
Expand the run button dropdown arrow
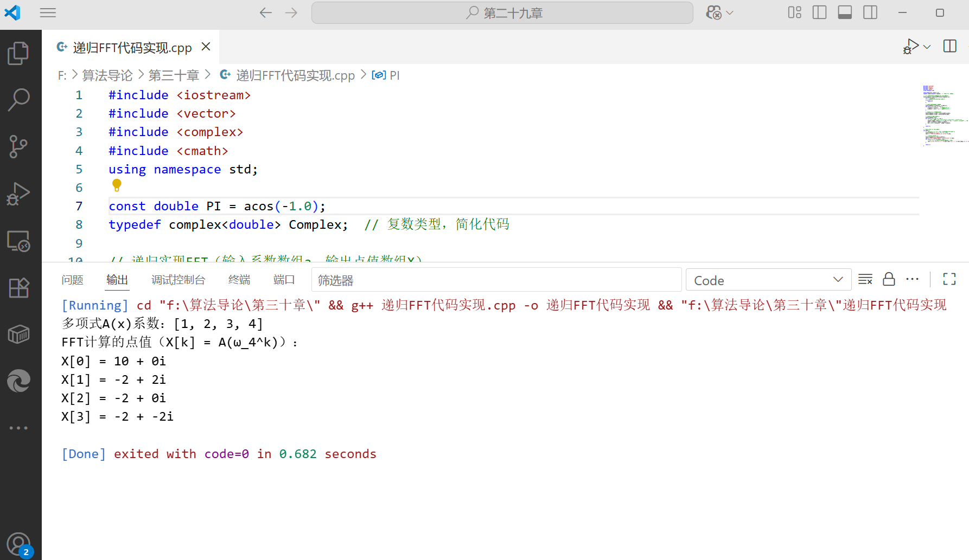pyautogui.click(x=927, y=47)
